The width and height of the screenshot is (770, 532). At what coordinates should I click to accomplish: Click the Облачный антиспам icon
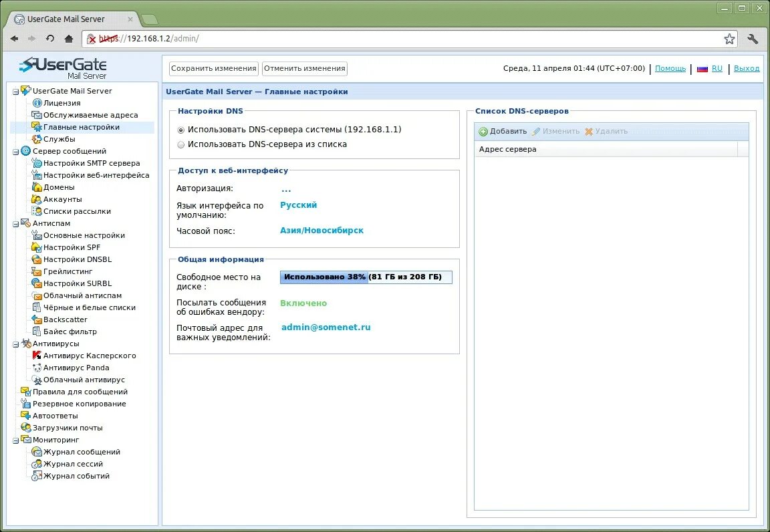point(37,295)
